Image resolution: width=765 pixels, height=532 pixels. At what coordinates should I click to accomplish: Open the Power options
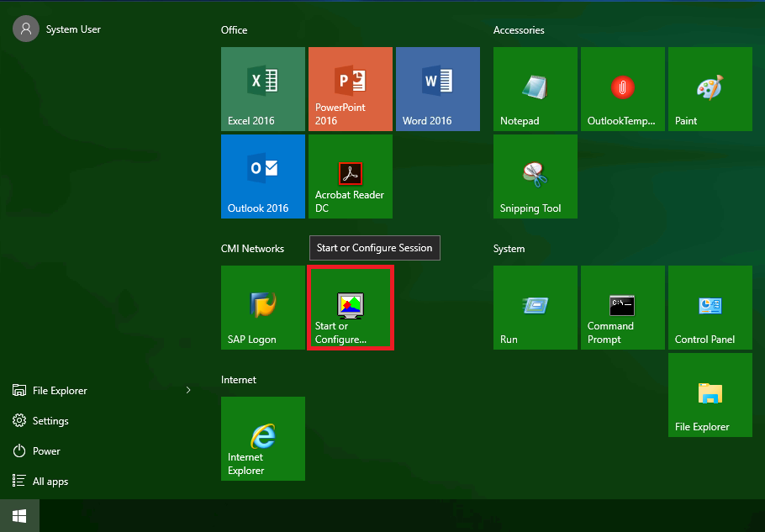pyautogui.click(x=36, y=450)
